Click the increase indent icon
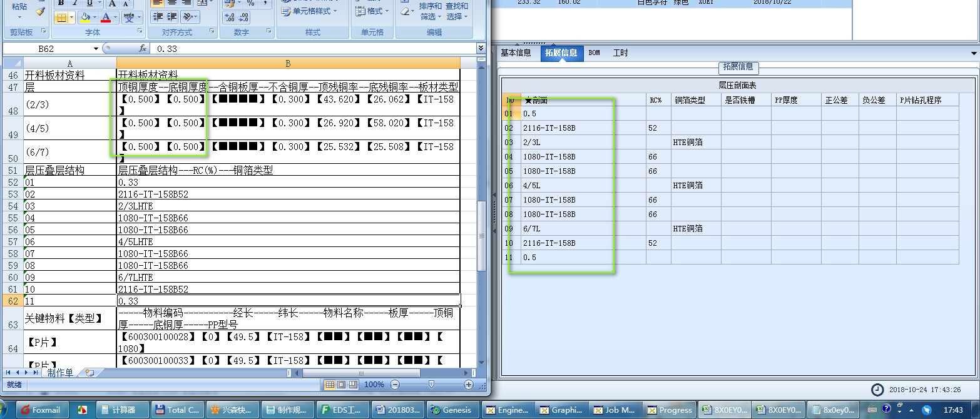 pos(172,17)
